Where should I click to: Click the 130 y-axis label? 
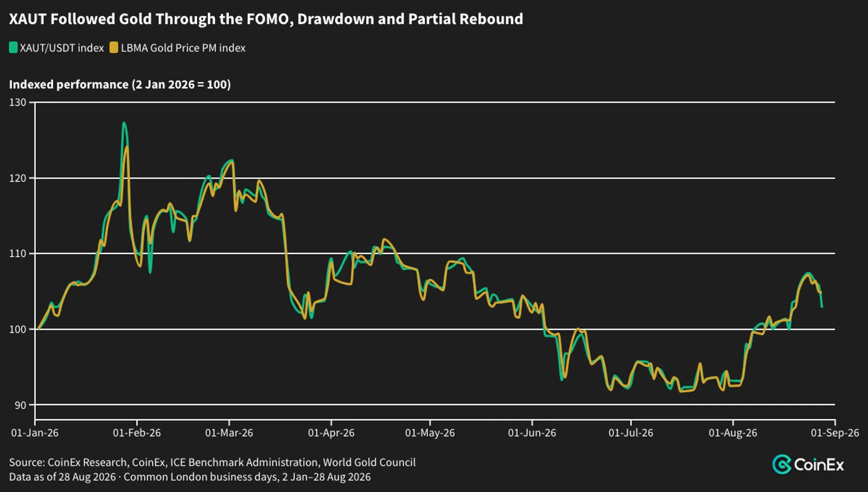pyautogui.click(x=17, y=102)
